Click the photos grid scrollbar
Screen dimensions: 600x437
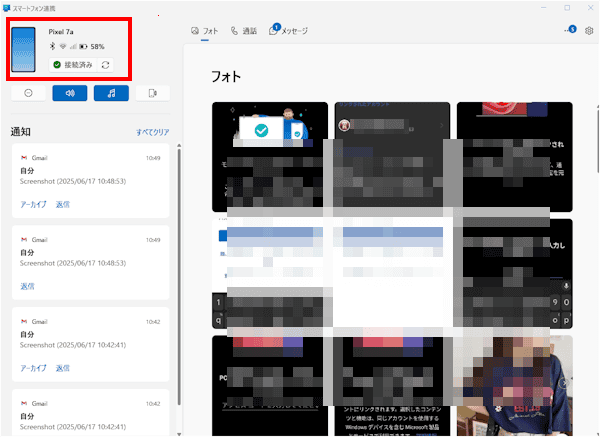[x=598, y=140]
